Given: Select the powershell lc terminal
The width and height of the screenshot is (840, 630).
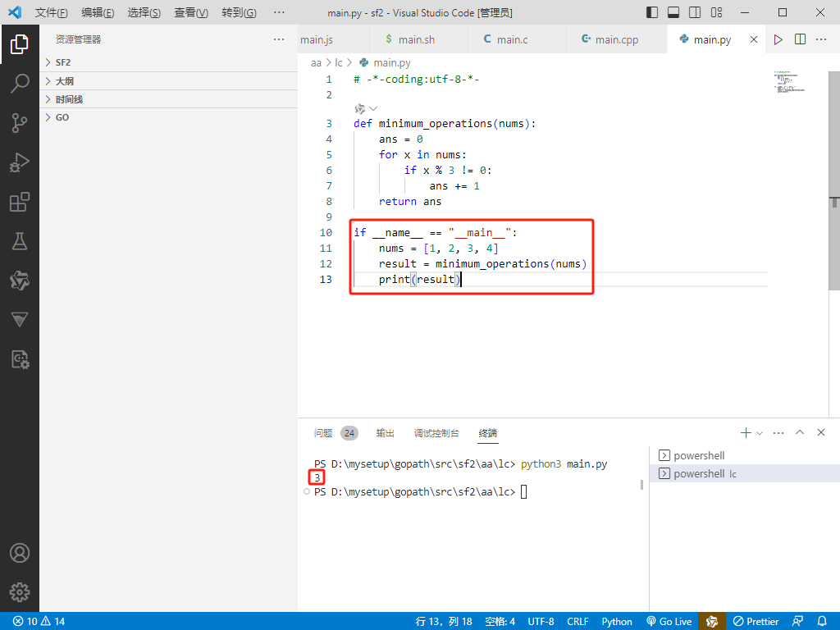Looking at the screenshot, I should click(x=745, y=473).
